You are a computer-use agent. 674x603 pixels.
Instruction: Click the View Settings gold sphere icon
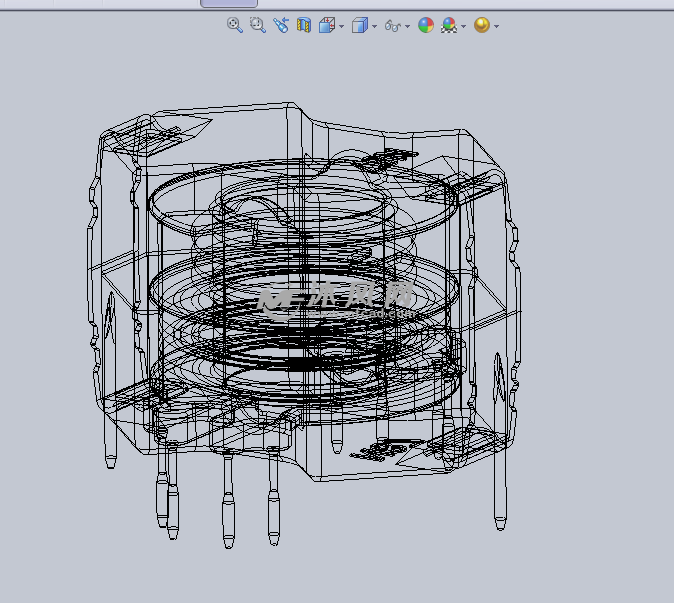click(x=482, y=25)
